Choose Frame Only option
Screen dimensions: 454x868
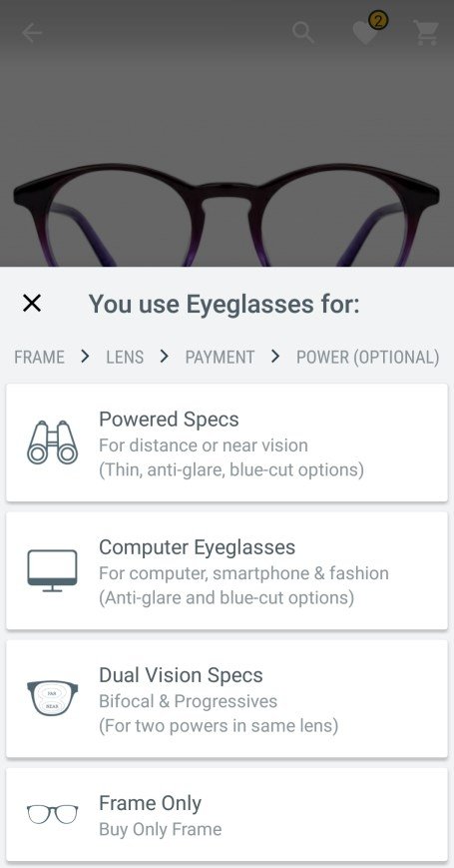click(x=227, y=815)
